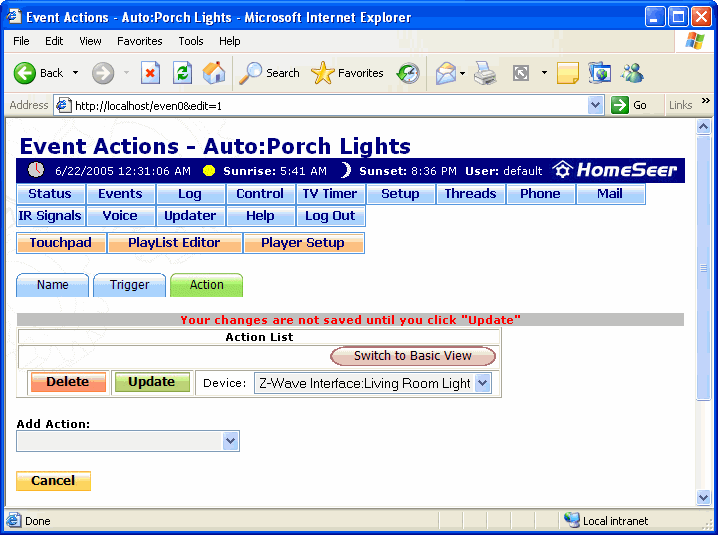The width and height of the screenshot is (718, 535).
Task: Open the Device dropdown list
Action: (x=373, y=383)
